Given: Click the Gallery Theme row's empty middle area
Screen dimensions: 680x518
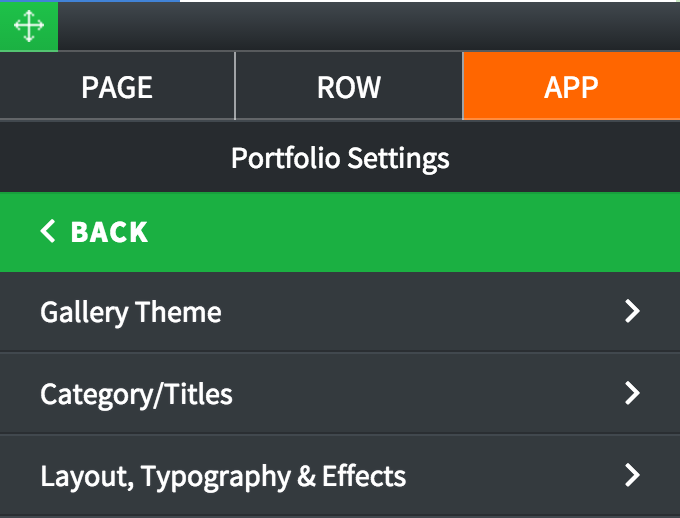Looking at the screenshot, I should pos(421,312).
